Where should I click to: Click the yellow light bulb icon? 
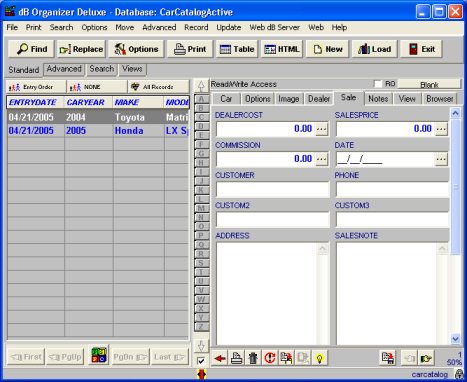tap(319, 358)
